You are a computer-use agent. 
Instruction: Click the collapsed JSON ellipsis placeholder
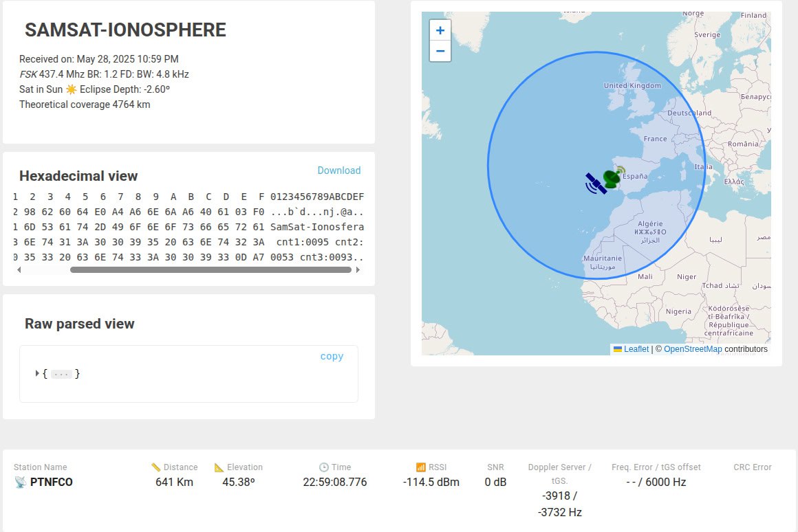(x=61, y=374)
